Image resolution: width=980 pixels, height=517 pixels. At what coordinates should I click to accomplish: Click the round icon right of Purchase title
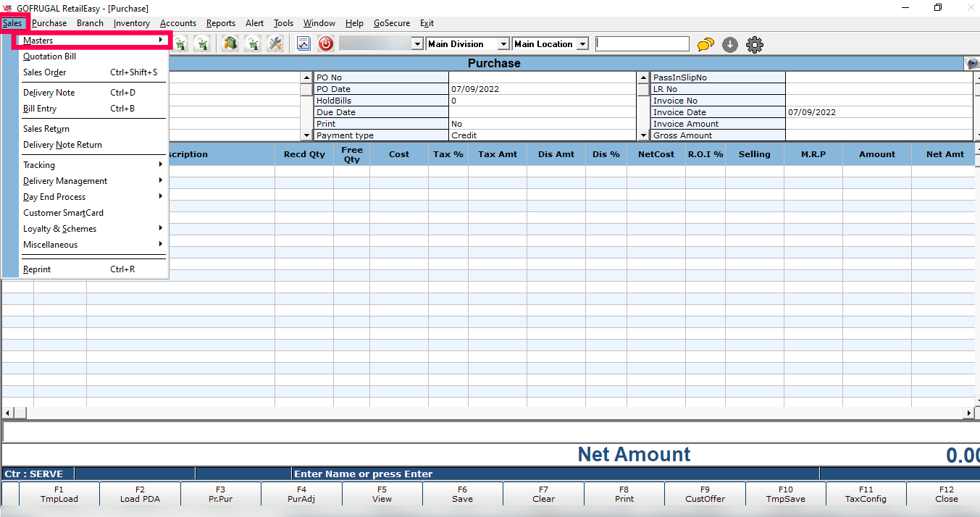972,64
